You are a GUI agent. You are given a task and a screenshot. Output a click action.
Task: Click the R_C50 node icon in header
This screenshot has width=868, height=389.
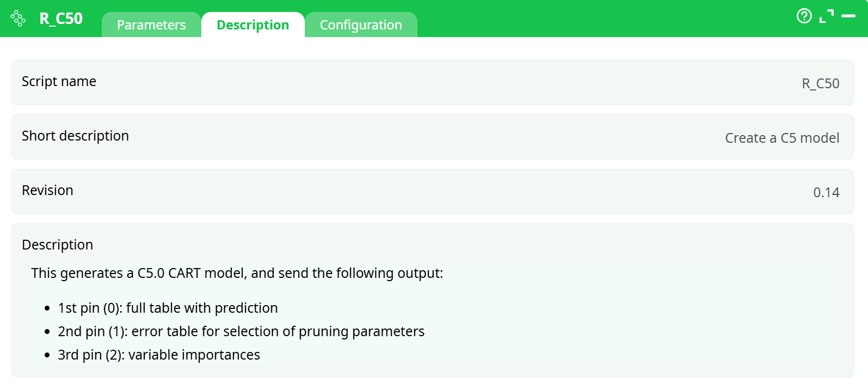tap(18, 19)
